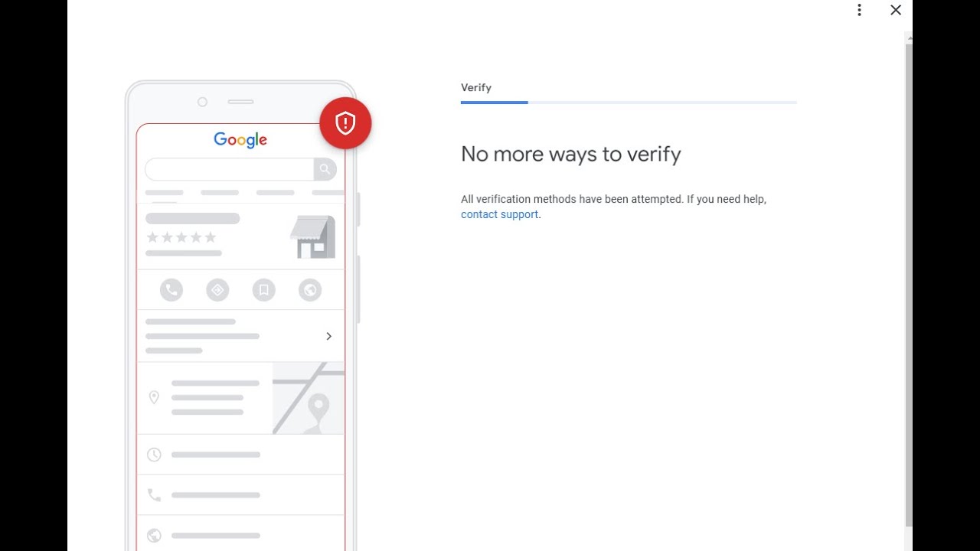Click the directions diamond icon in mockup
980x551 pixels.
217,290
